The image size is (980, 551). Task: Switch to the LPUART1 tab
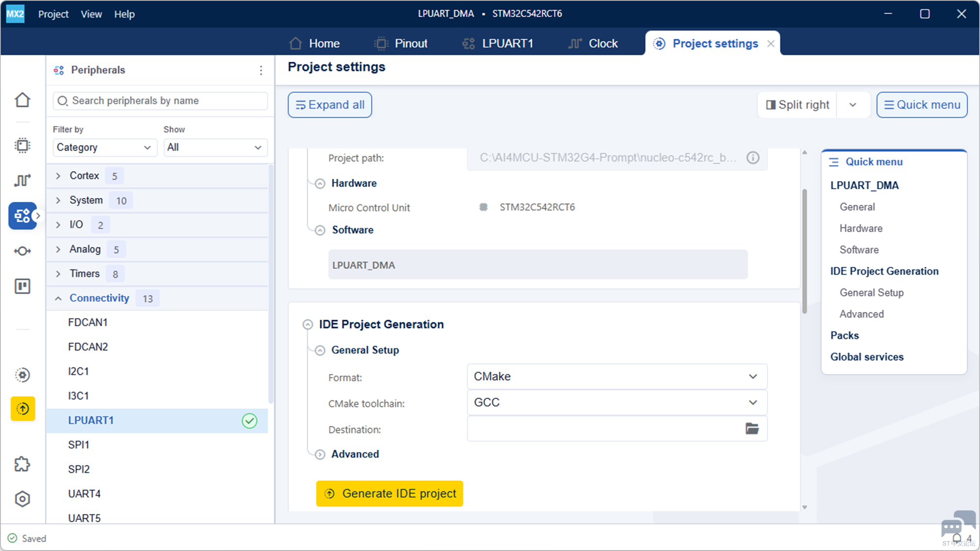(x=497, y=44)
